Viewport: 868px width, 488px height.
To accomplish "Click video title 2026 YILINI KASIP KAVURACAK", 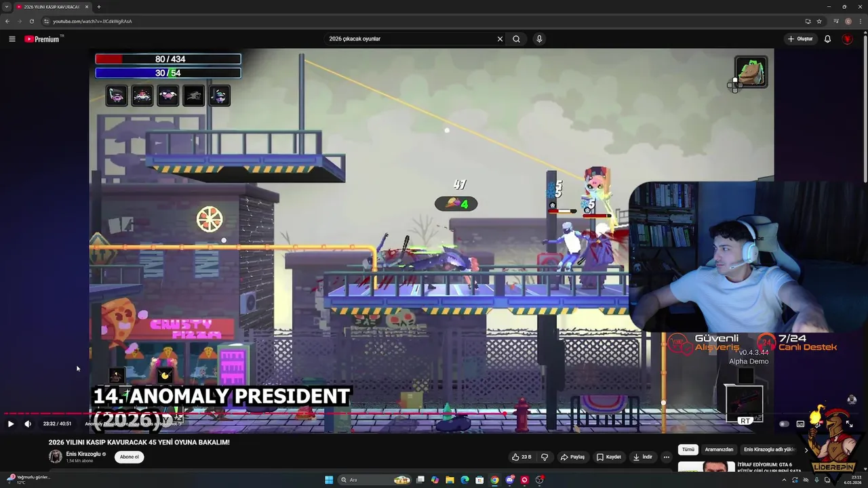I will (x=139, y=442).
